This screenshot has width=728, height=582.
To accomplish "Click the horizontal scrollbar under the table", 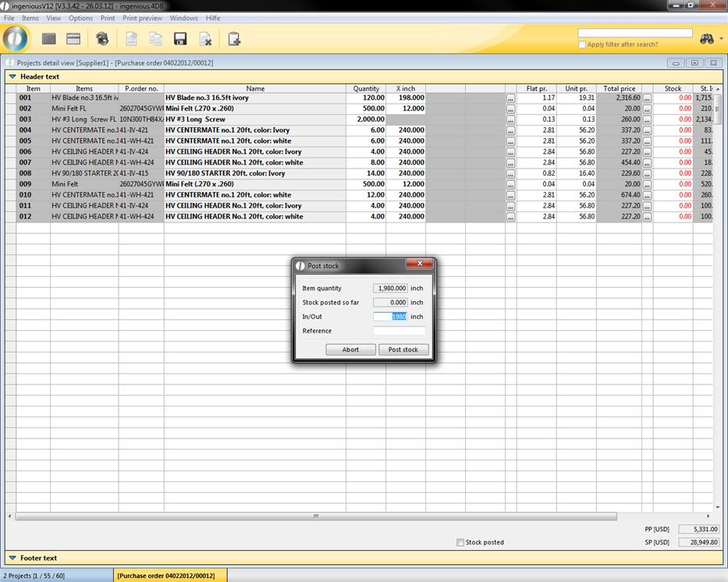I will coord(315,516).
